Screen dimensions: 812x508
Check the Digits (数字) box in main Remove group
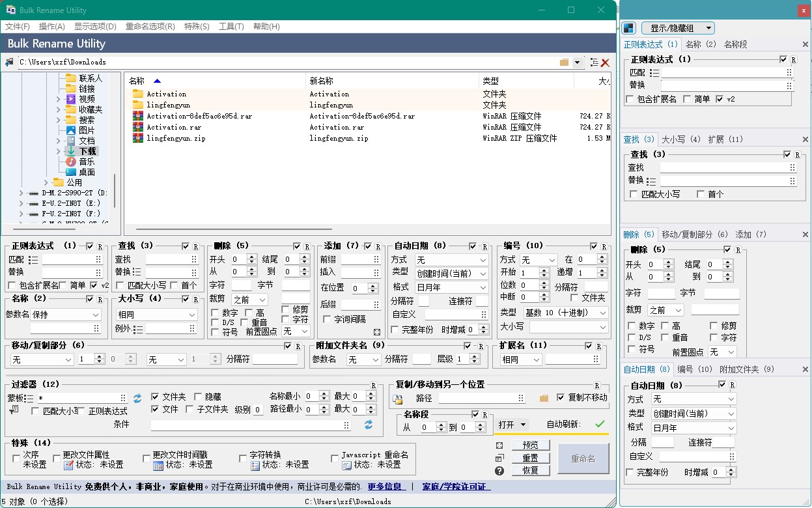point(216,313)
